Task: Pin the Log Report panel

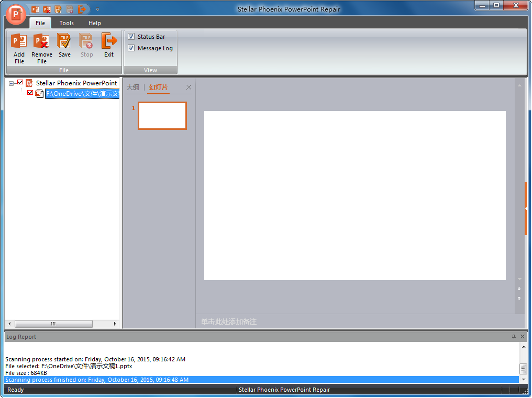Action: click(x=514, y=337)
